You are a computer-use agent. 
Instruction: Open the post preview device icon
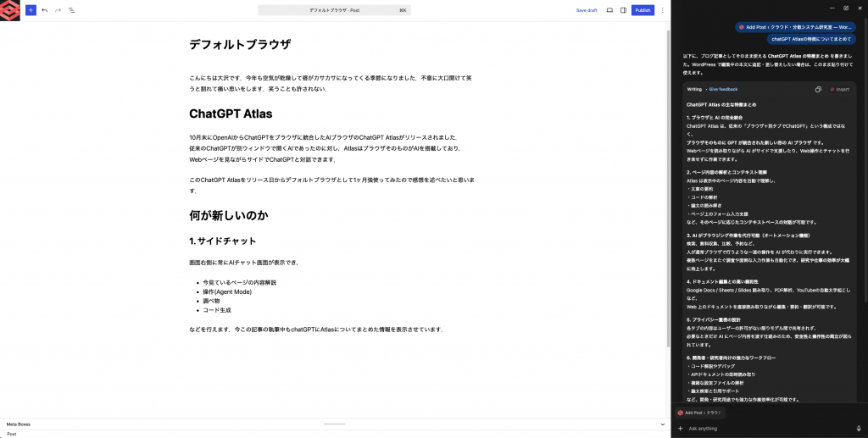(x=609, y=10)
